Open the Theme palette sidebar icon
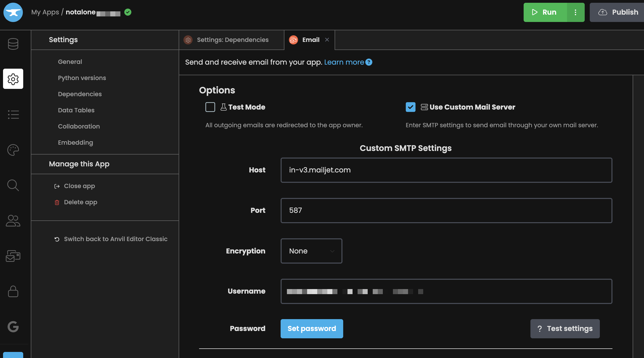644x358 pixels. (13, 150)
